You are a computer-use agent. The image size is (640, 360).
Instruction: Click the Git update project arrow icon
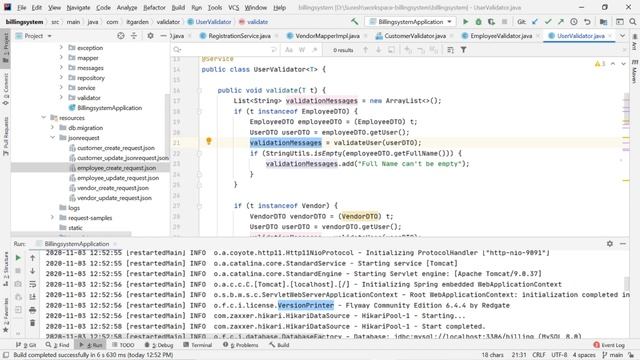click(x=535, y=22)
